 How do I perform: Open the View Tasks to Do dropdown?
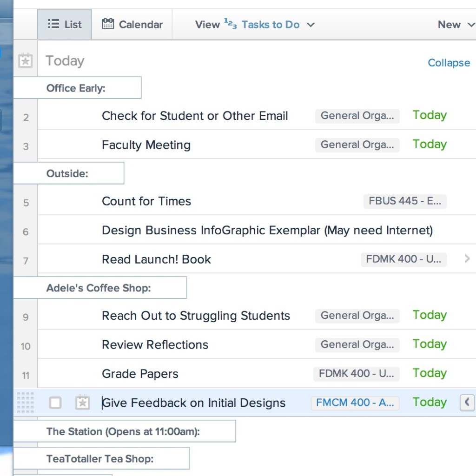tap(311, 25)
